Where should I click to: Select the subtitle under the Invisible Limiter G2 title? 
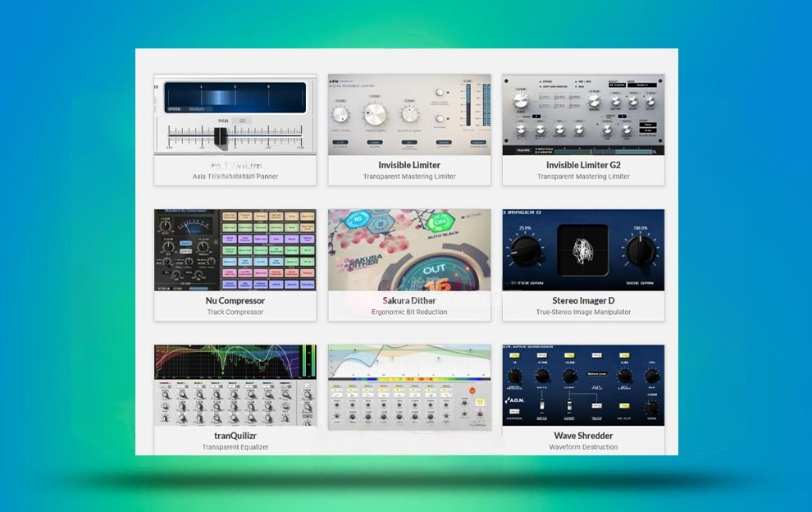[x=583, y=176]
